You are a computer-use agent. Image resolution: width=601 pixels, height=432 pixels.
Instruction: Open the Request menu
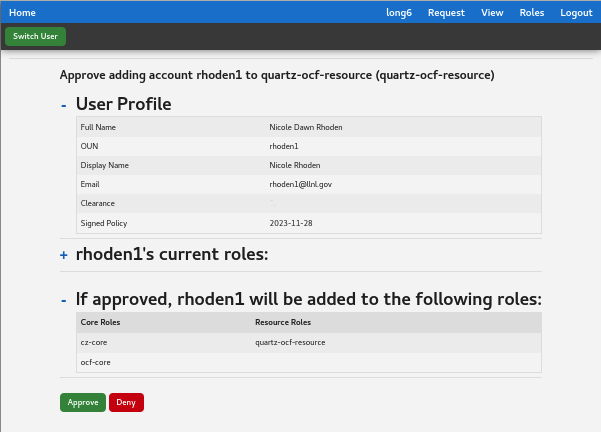coord(446,13)
